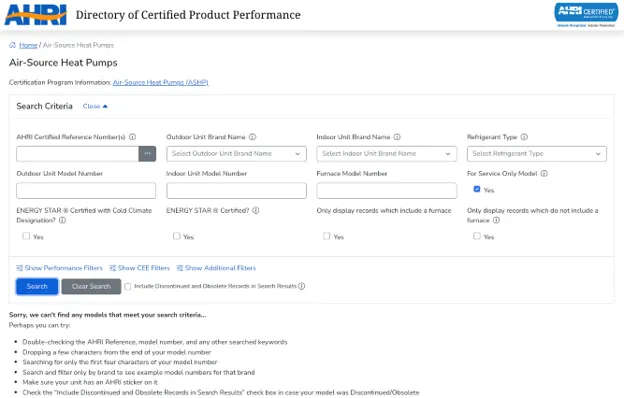Open the Air-Source Heat Pumps (ASHP) program link

coord(160,82)
